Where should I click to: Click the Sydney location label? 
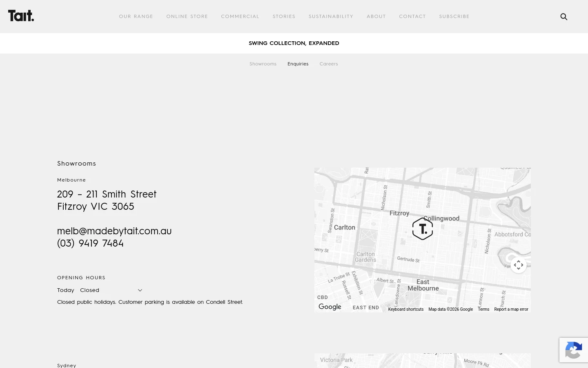[67, 366]
